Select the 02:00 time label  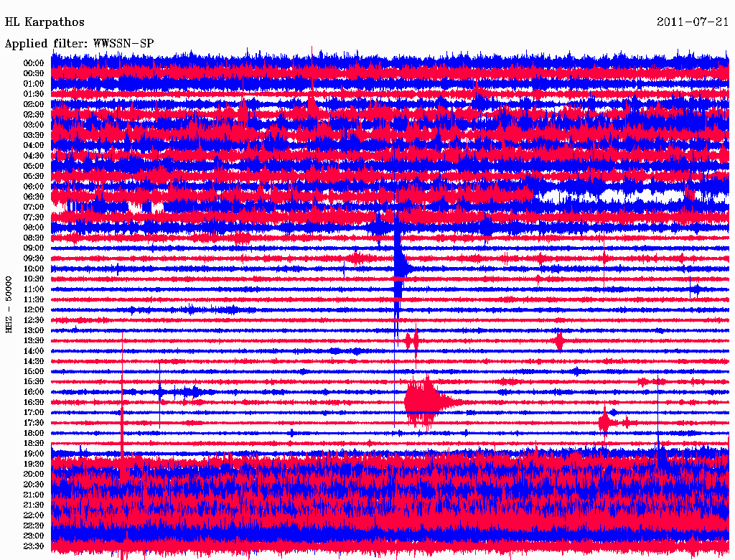click(34, 104)
